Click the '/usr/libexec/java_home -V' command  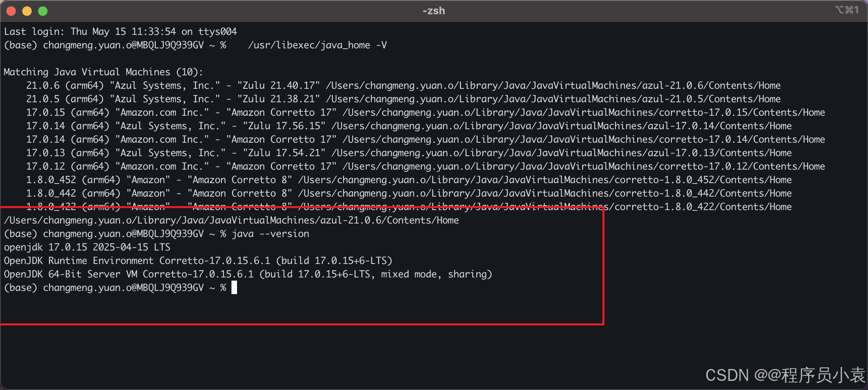coord(317,45)
